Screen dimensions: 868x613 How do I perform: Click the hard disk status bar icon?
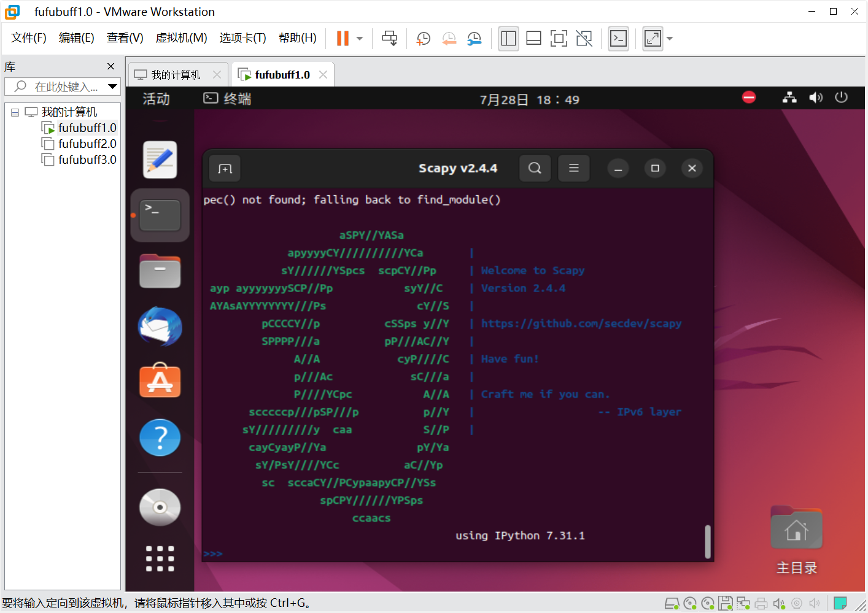(x=672, y=604)
